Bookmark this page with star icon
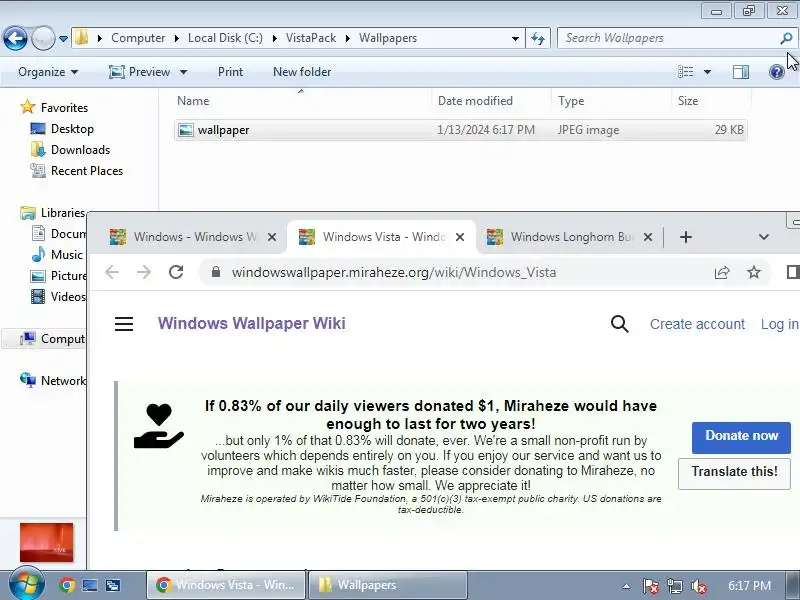Screen dimensions: 800x600 click(754, 272)
